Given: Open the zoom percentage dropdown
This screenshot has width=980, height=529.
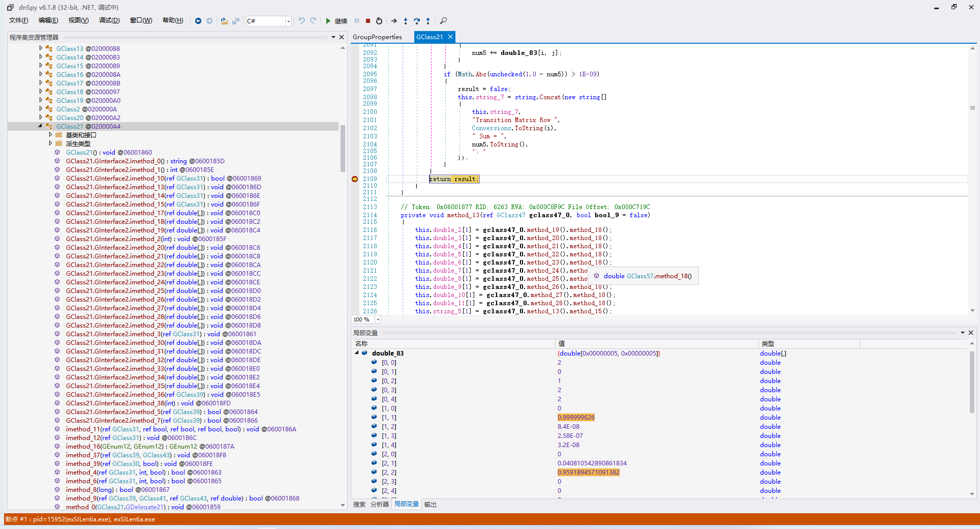Looking at the screenshot, I should coord(378,319).
